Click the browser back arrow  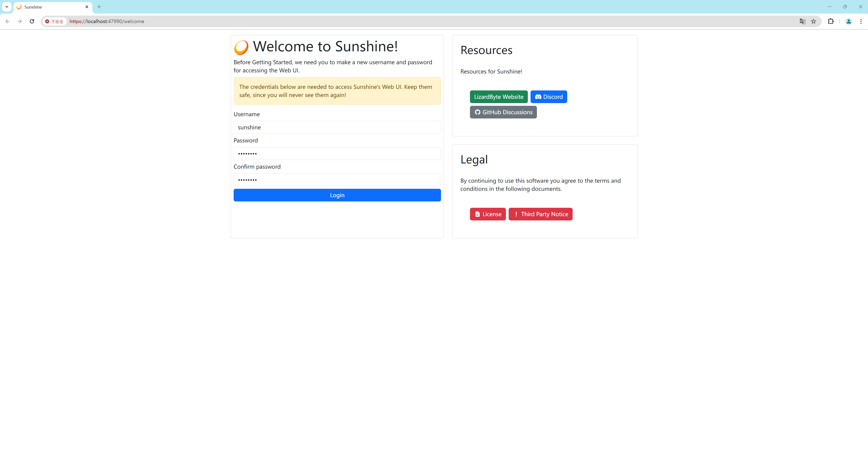click(7, 21)
